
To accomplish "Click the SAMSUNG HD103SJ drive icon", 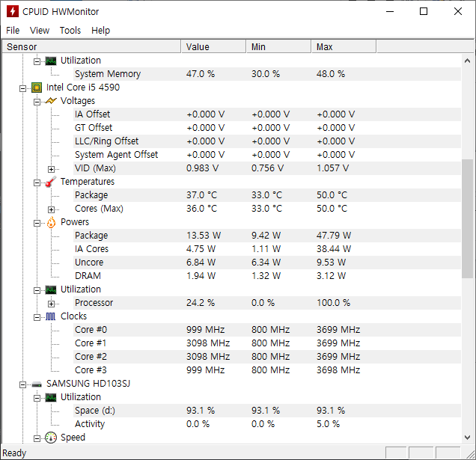I will click(x=37, y=384).
